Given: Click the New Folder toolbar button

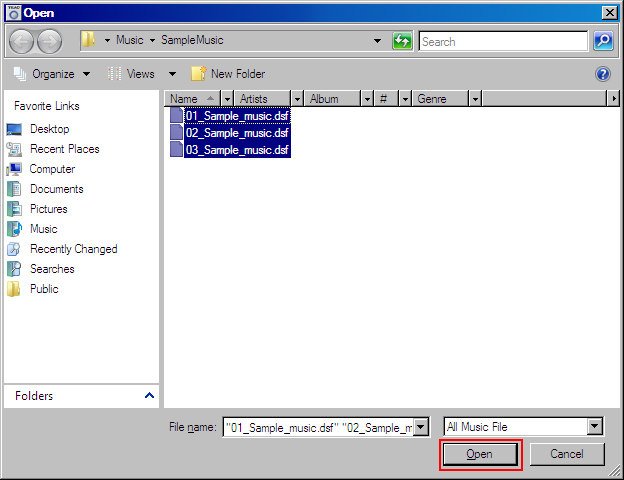Looking at the screenshot, I should point(228,74).
